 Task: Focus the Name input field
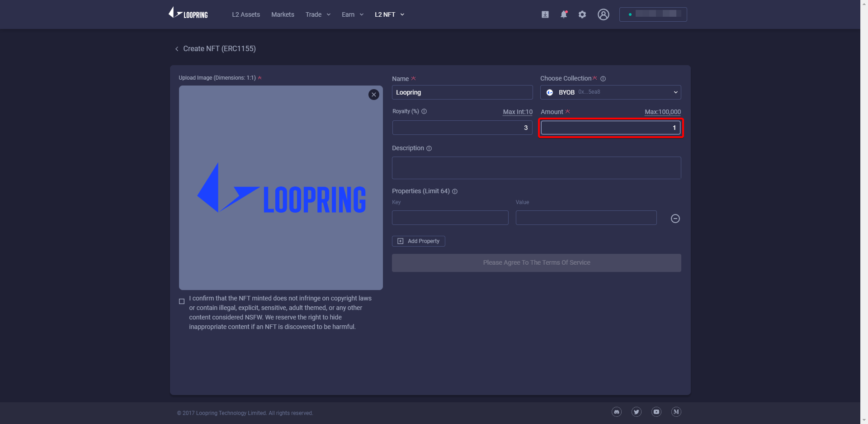coord(462,92)
